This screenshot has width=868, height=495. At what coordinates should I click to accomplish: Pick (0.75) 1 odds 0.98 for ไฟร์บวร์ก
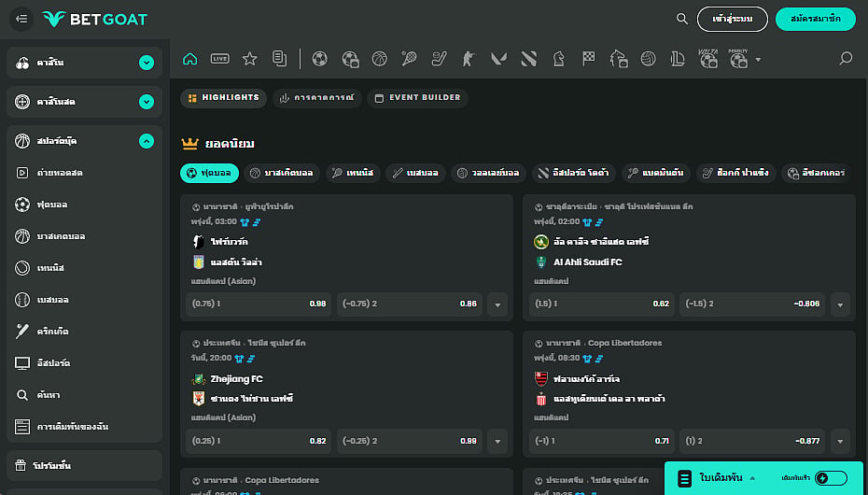(x=259, y=304)
